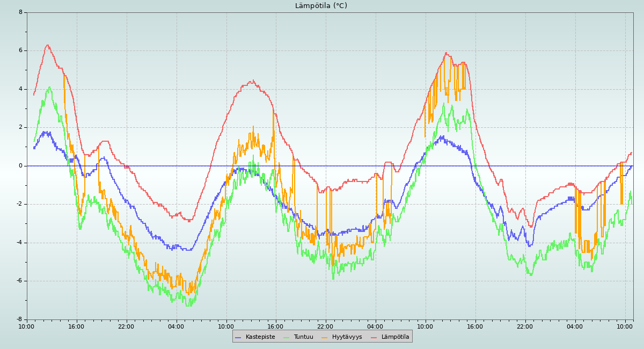Click the y-axis label -8
Viewport: 644px width, 349px height.
tap(19, 319)
